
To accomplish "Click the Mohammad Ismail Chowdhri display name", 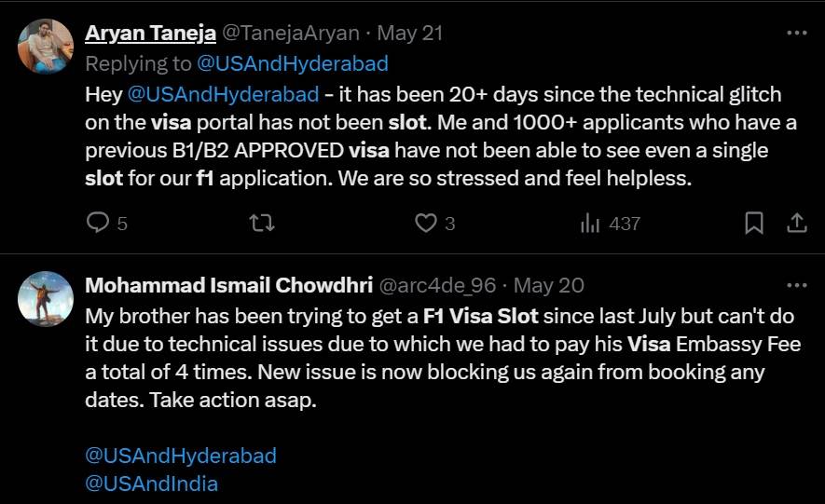I will coord(228,284).
